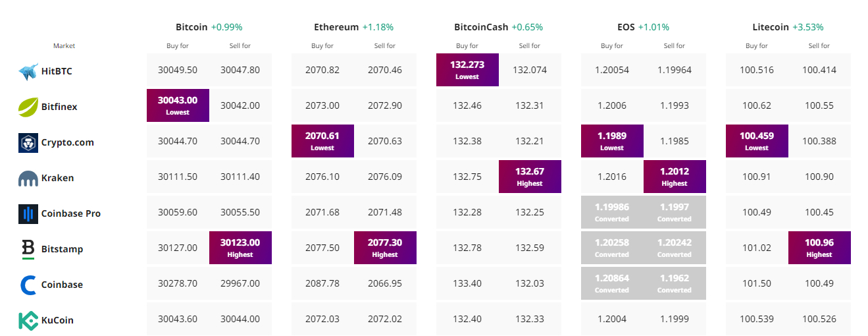Click the Coinbase Pro logo icon
This screenshot has width=868, height=336.
click(28, 213)
